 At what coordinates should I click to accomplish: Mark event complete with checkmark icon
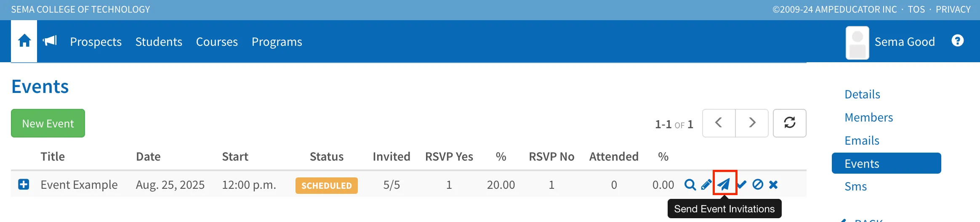(742, 185)
